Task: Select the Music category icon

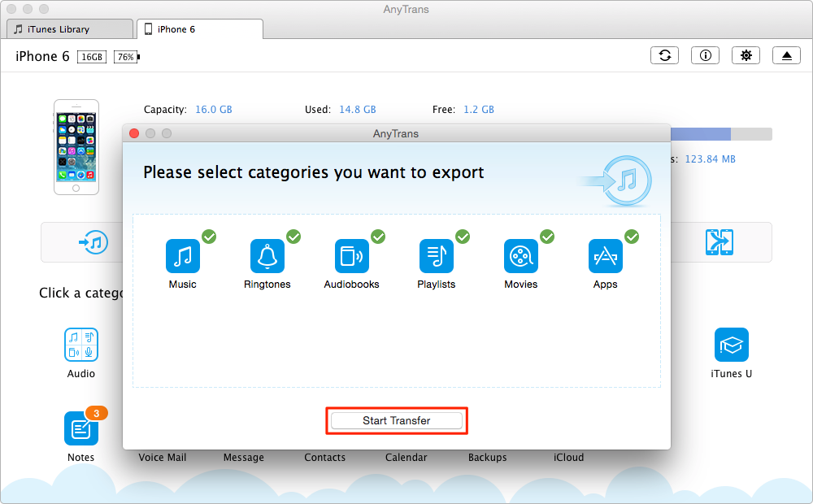Action: tap(182, 255)
